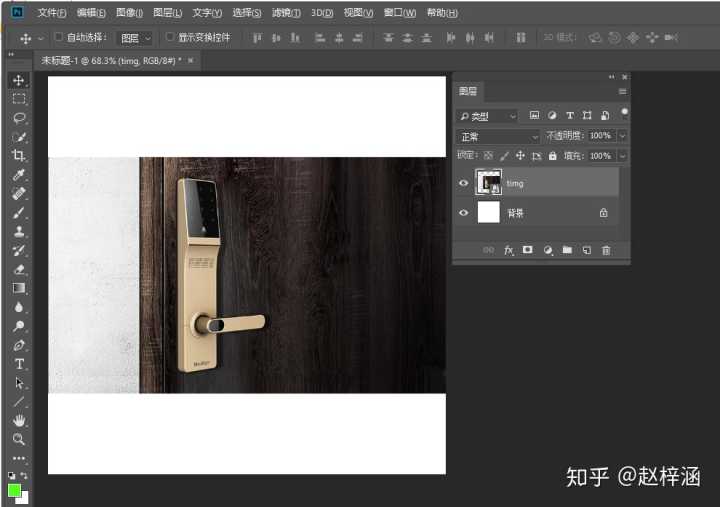Image resolution: width=720 pixels, height=507 pixels.
Task: Toggle visibility of the 背景 layer
Action: click(x=463, y=213)
